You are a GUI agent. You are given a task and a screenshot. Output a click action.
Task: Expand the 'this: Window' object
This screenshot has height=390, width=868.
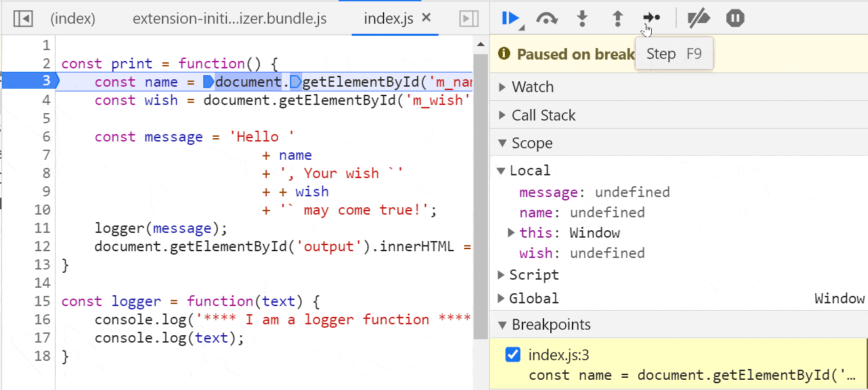point(512,233)
